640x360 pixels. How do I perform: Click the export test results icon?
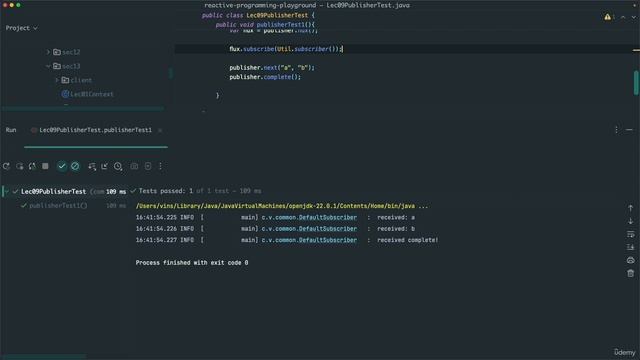click(148, 166)
